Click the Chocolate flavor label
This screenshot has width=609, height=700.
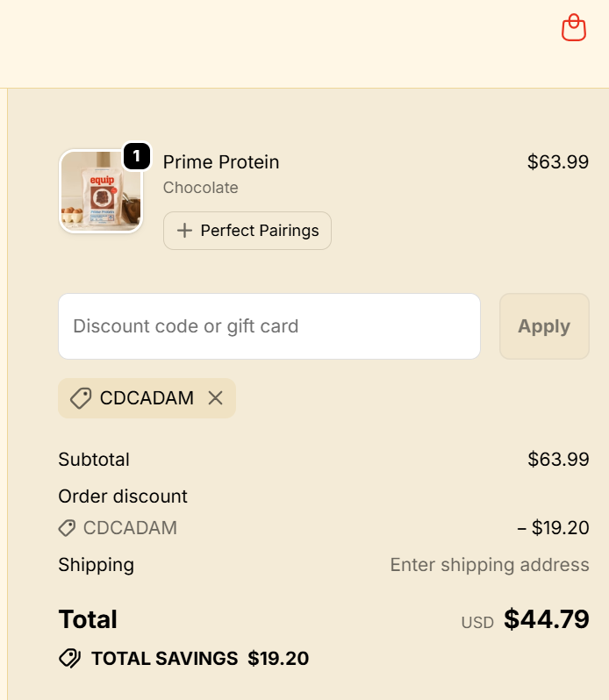tap(201, 188)
